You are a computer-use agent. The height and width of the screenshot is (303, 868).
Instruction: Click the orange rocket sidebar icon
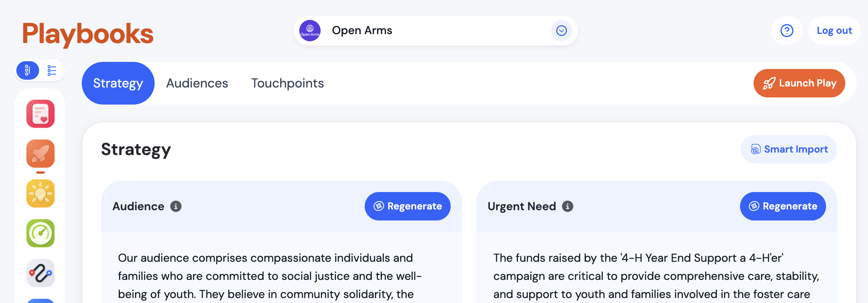41,154
